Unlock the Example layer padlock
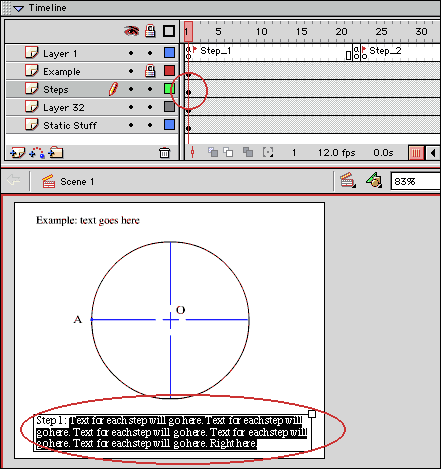 150,71
